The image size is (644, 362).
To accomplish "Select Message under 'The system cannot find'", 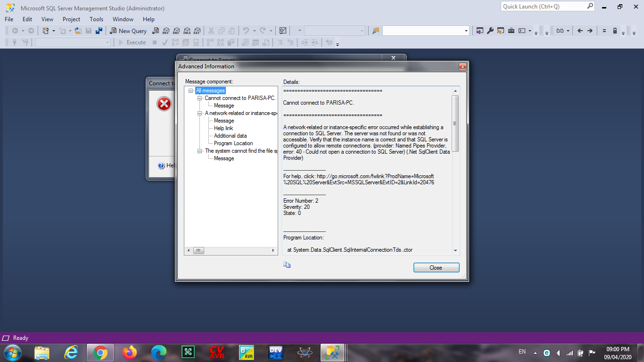I will (224, 158).
